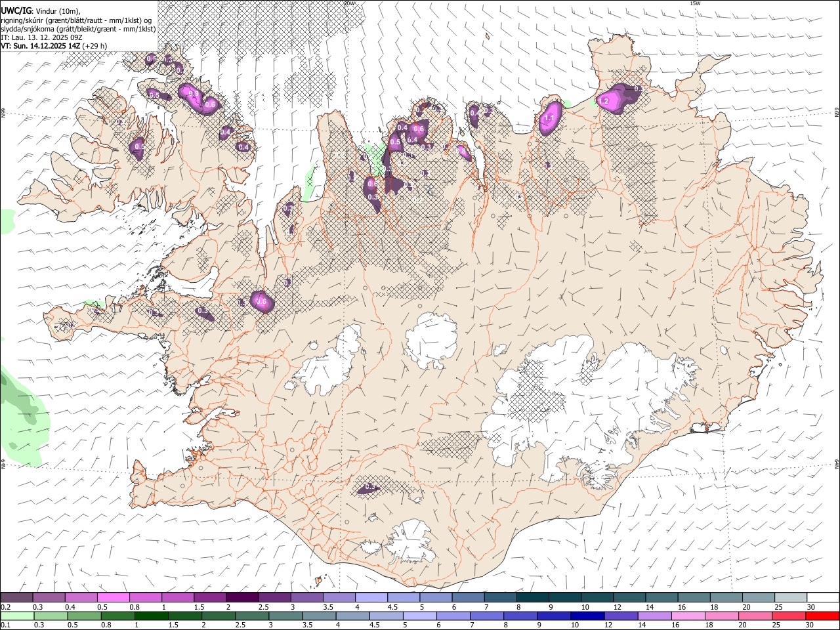Pick the hot pink rain swatch labeled 20

pyautogui.click(x=756, y=616)
